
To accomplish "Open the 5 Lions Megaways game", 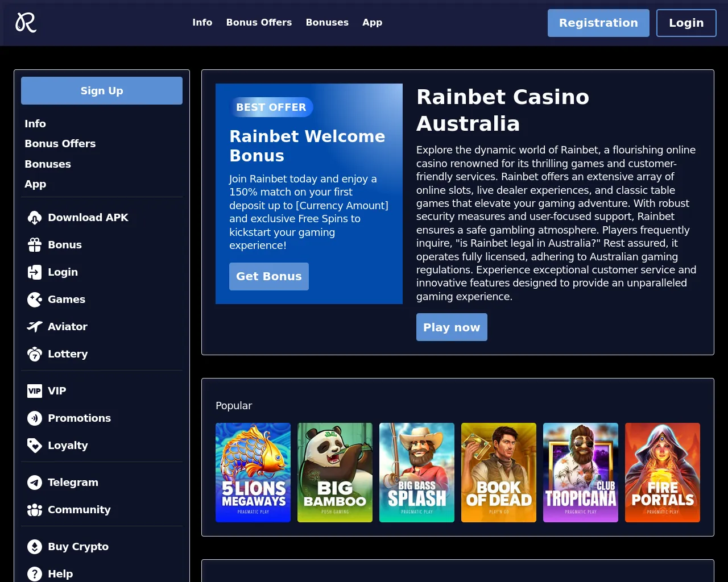I will coord(253,472).
